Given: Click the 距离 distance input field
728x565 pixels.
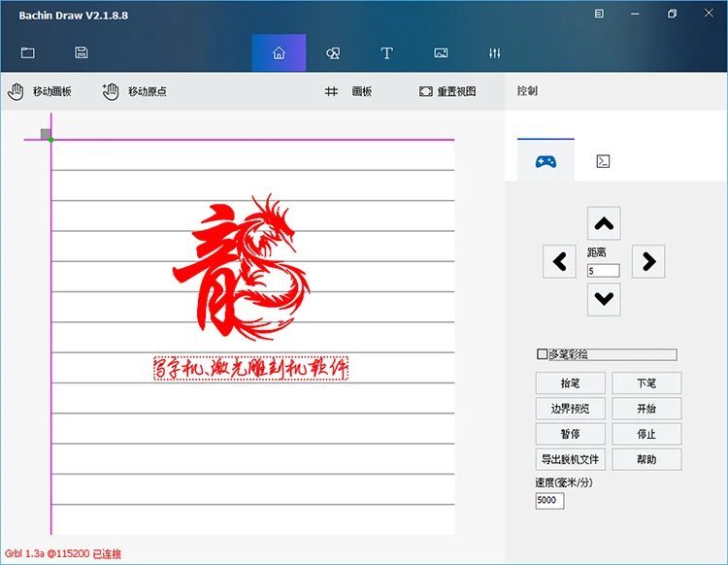Looking at the screenshot, I should 603,271.
